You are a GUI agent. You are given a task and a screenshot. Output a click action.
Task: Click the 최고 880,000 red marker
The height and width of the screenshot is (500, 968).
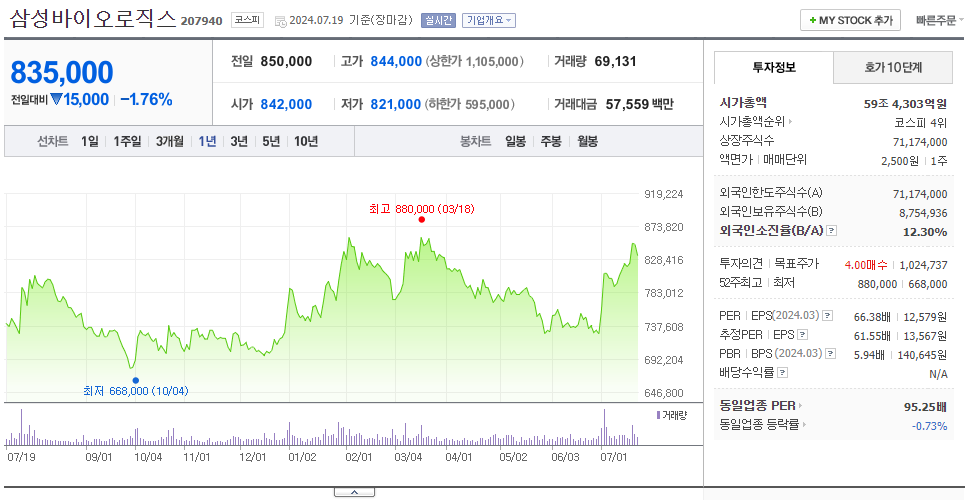point(422,219)
